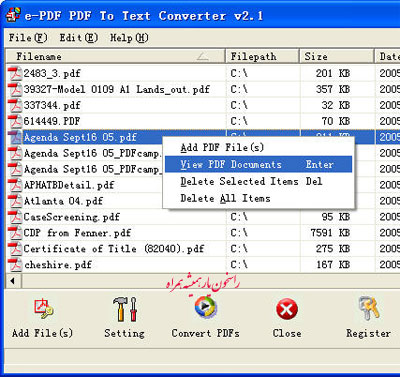Click the PDF icon of Certificate of Title (82040).pdf

pyautogui.click(x=15, y=249)
